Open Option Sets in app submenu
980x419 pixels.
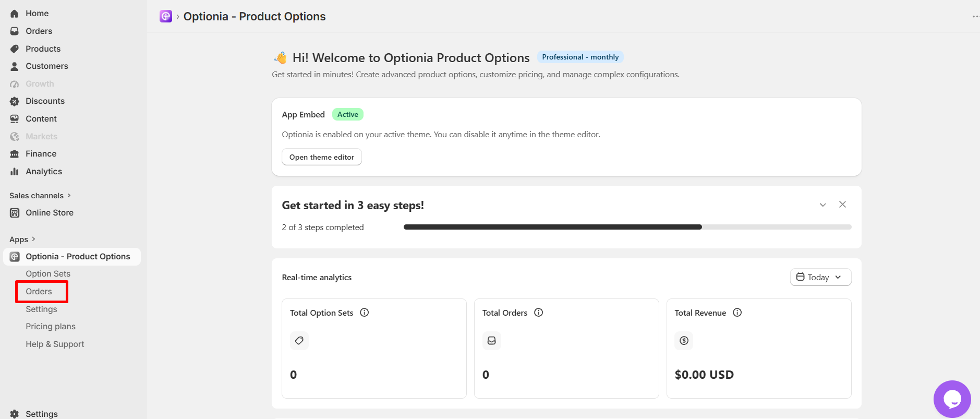[x=48, y=274]
